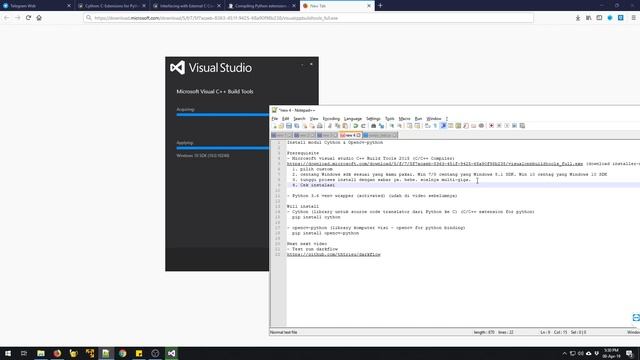640x360 pixels.
Task: Click the Copy icon in Notepad++ toolbar
Action: tap(338, 126)
